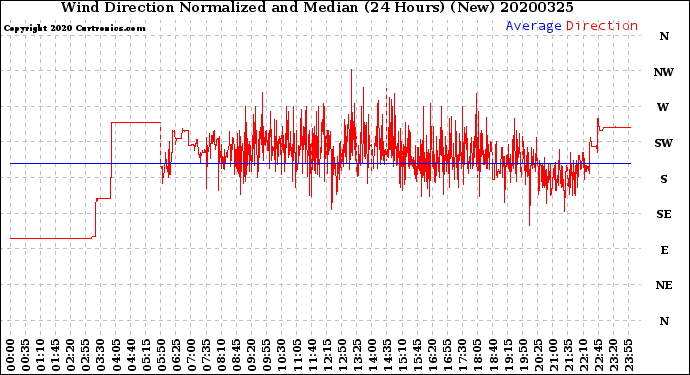This screenshot has width=690, height=375.
Task: Click the '14:00' time label
Action: [373, 355]
